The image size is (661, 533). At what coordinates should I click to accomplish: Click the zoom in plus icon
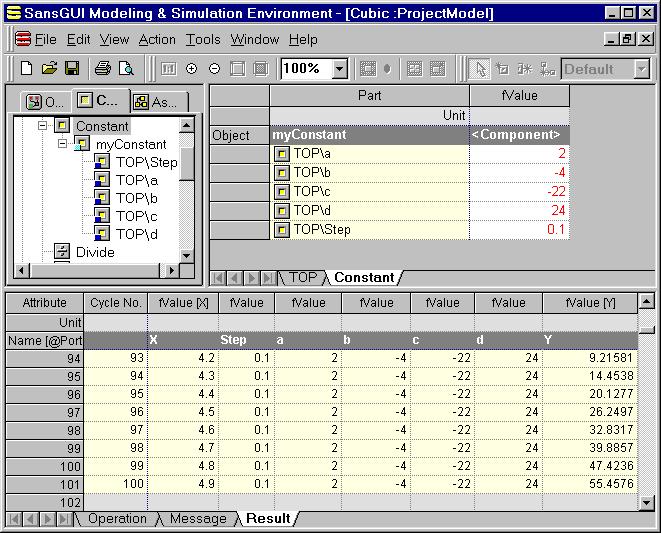pyautogui.click(x=191, y=68)
